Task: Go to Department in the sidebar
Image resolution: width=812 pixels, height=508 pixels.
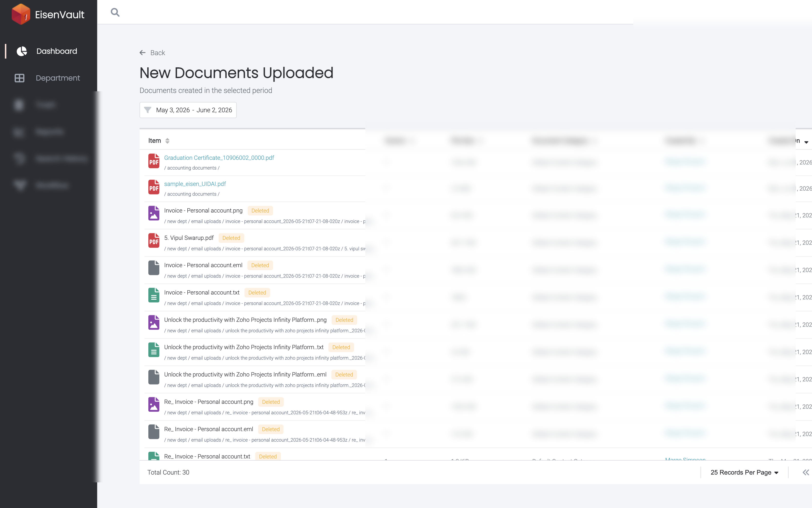Action: click(x=58, y=78)
